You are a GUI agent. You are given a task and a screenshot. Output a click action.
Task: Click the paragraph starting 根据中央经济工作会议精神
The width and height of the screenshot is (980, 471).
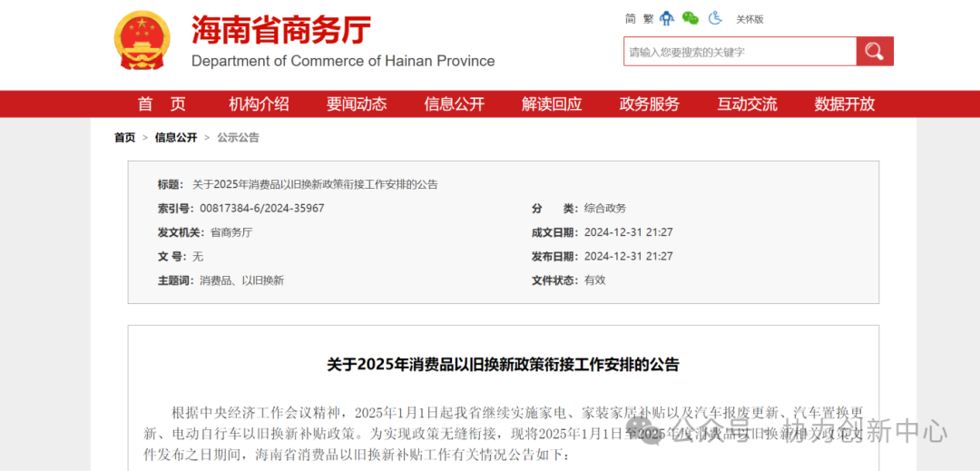click(503, 432)
